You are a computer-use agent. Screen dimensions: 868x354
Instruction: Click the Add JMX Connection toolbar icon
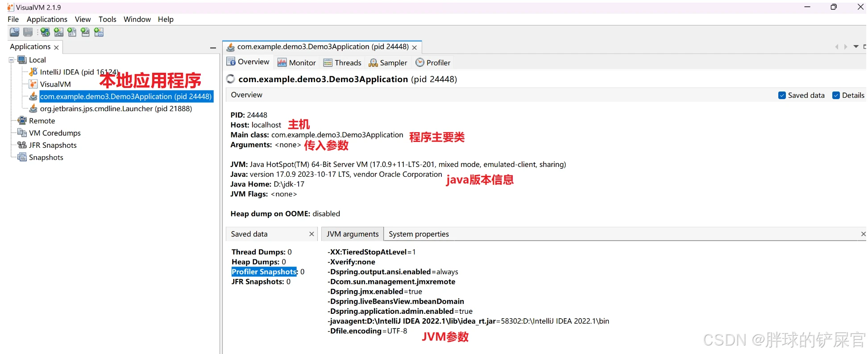coord(58,32)
